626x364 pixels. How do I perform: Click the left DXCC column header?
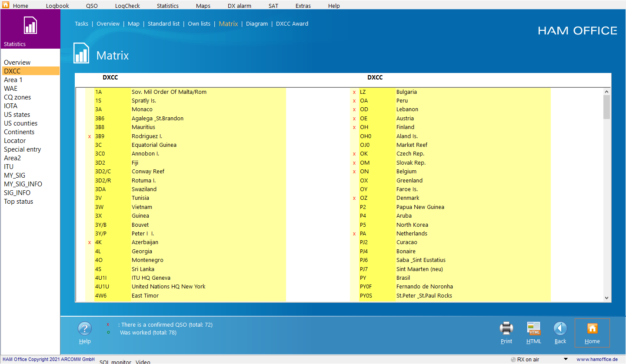tap(110, 78)
